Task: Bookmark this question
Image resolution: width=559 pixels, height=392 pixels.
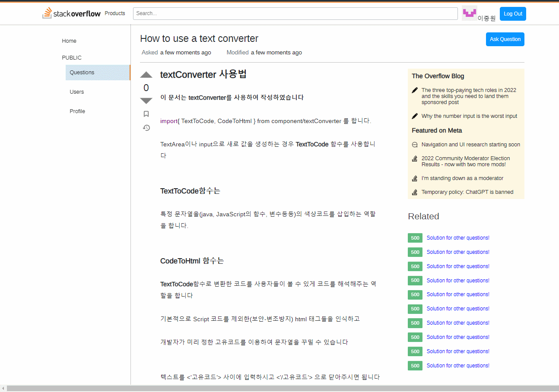Action: [146, 114]
